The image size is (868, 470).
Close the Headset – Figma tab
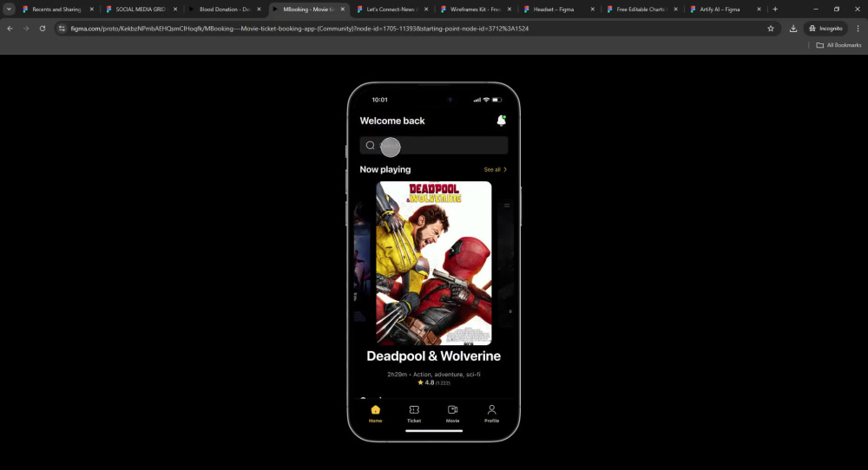click(x=593, y=10)
